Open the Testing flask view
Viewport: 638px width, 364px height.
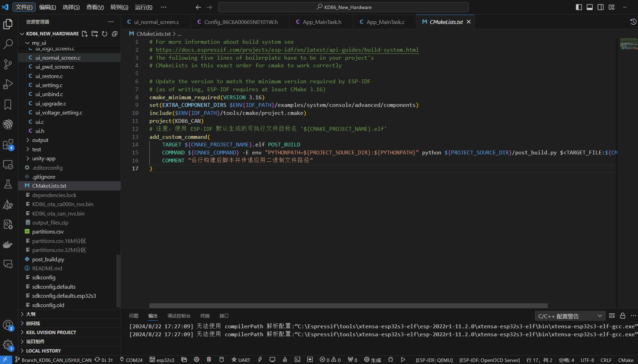[8, 184]
